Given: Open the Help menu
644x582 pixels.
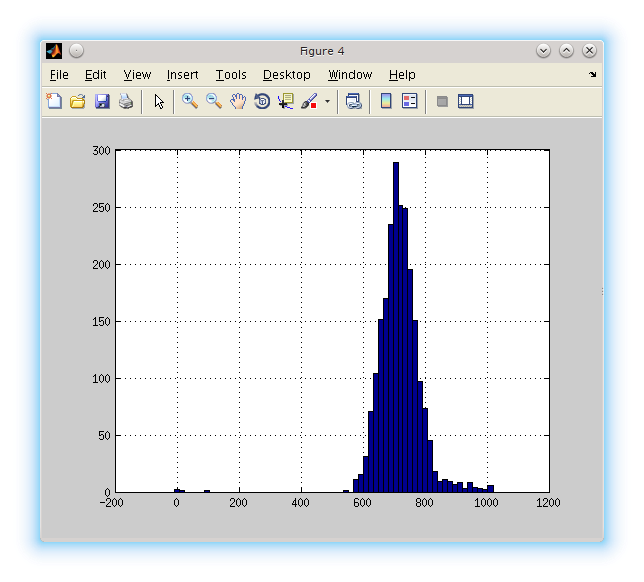Looking at the screenshot, I should click(x=402, y=75).
